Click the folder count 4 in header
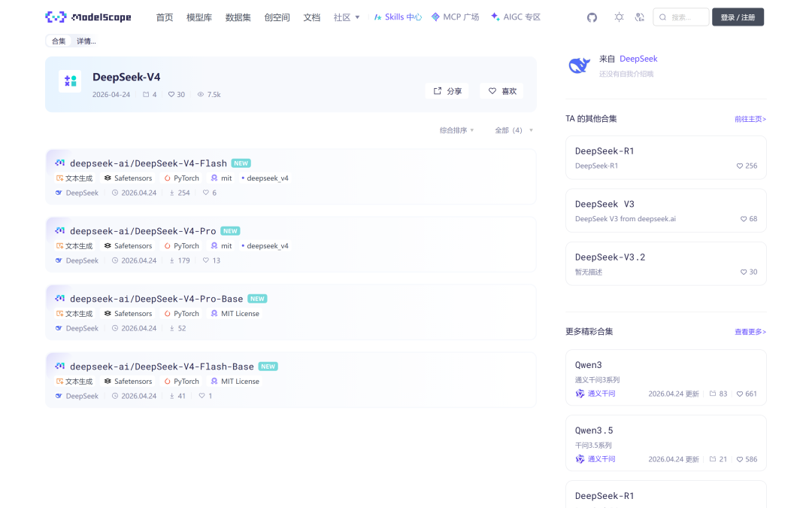This screenshot has width=812, height=508. tap(150, 94)
